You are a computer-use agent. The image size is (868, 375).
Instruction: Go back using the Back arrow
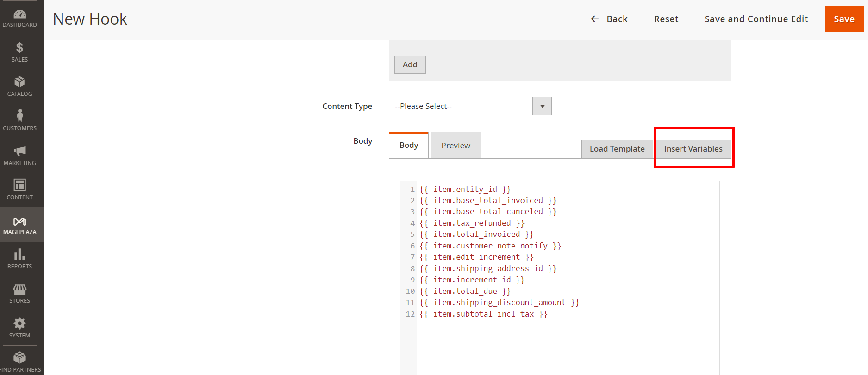coord(594,19)
